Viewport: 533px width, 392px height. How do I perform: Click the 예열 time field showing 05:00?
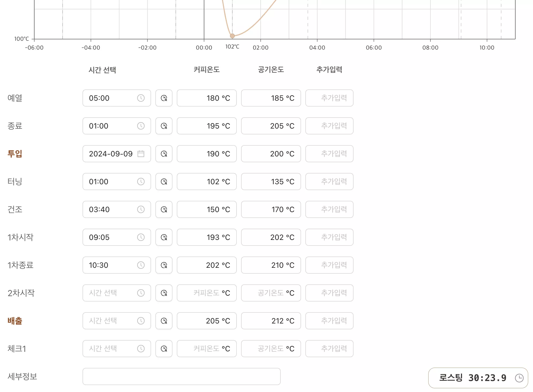(117, 98)
